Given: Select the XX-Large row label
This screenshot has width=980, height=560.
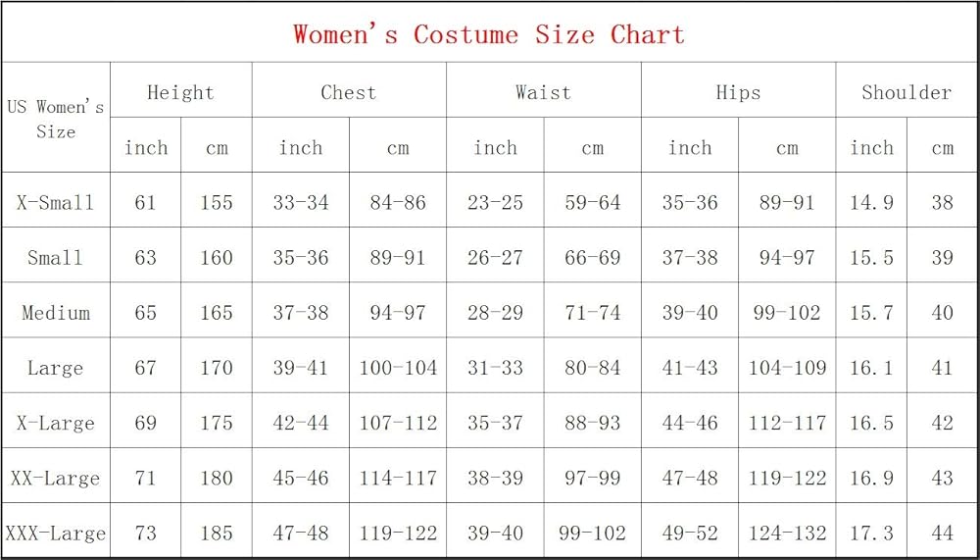Looking at the screenshot, I should coord(56,479).
